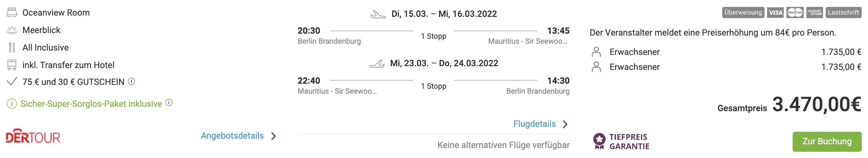
Task: Click the MasterCard payment badge
Action: tap(795, 12)
